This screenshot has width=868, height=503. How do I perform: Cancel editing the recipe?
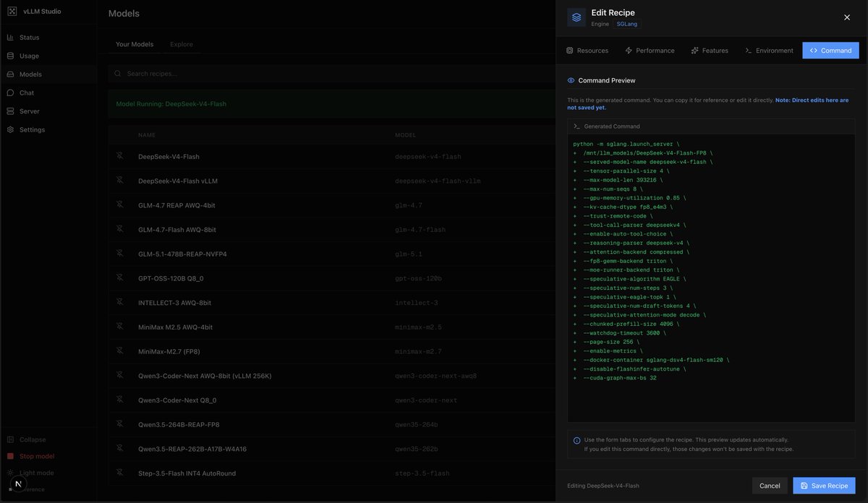(770, 486)
